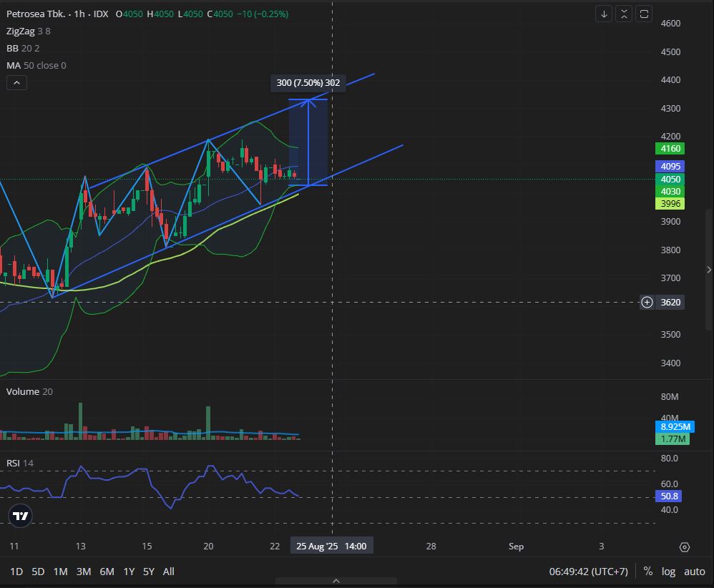The width and height of the screenshot is (714, 588).
Task: Click the collapse pane icon at top right
Action: click(624, 14)
